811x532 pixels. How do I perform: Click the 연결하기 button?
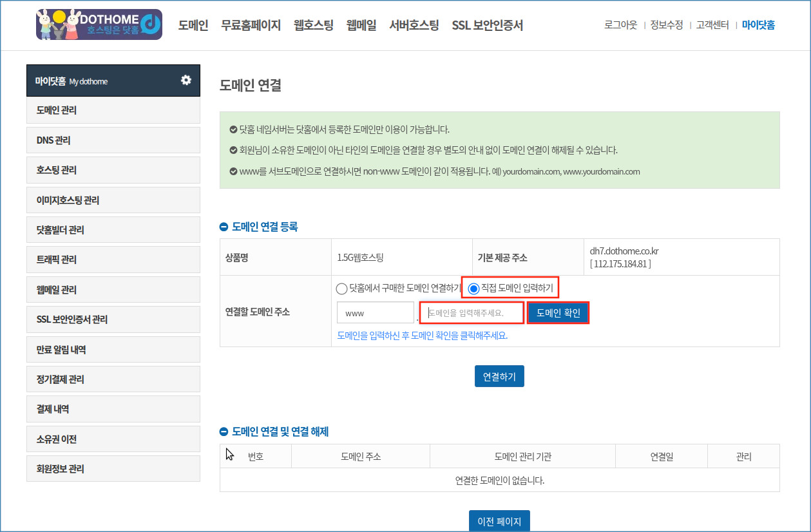tap(499, 377)
